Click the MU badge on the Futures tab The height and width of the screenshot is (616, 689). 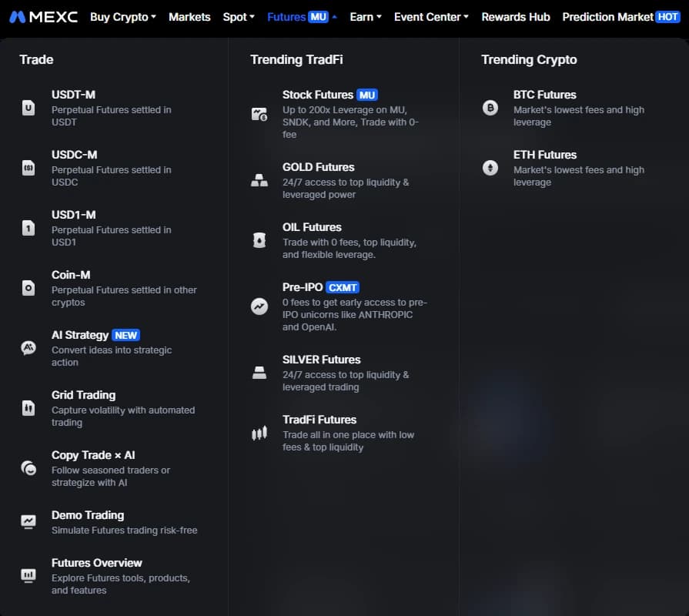pyautogui.click(x=318, y=17)
